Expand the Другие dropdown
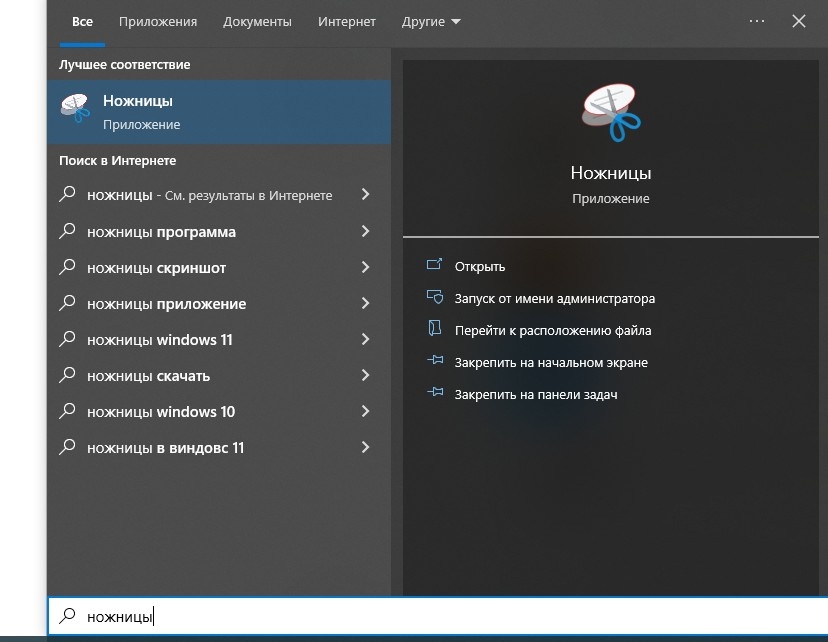Viewport: 828px width, 642px height. [x=431, y=22]
